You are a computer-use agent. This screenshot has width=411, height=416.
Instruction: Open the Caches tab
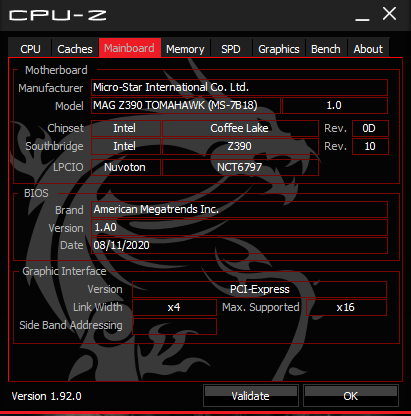pyautogui.click(x=75, y=49)
